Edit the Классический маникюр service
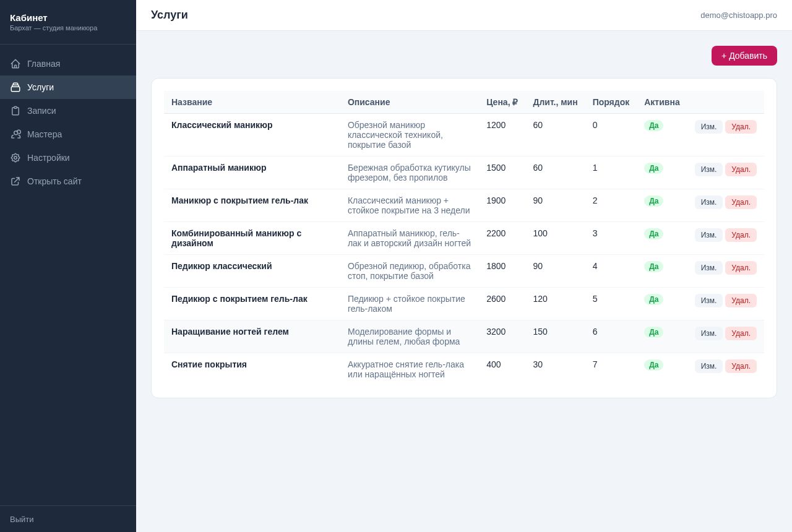Viewport: 792px width, 532px height. coord(708,127)
